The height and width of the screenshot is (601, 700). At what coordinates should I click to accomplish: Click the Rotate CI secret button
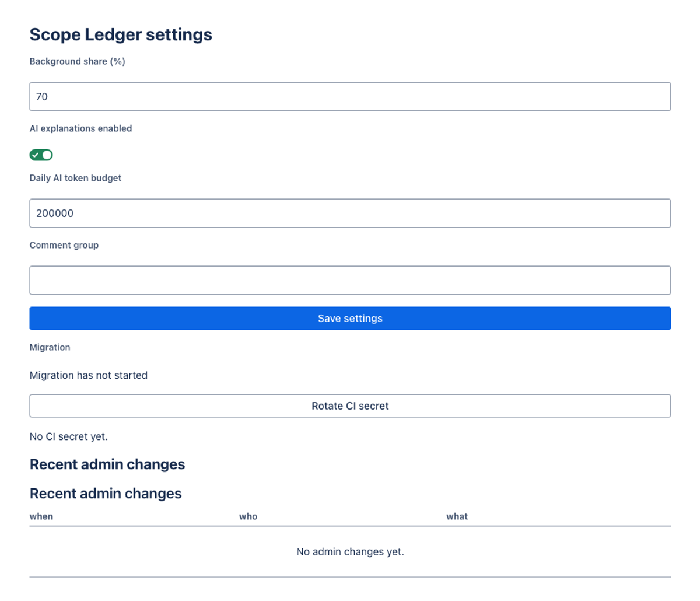[350, 406]
